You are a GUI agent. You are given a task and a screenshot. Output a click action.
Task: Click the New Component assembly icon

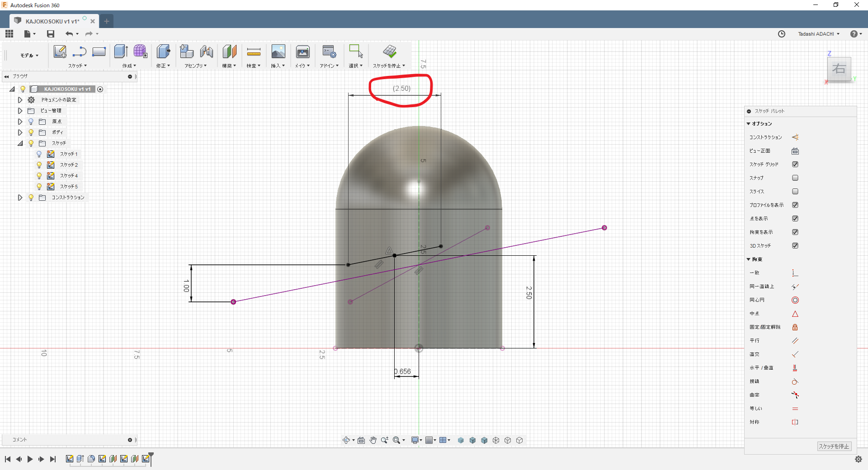(187, 52)
